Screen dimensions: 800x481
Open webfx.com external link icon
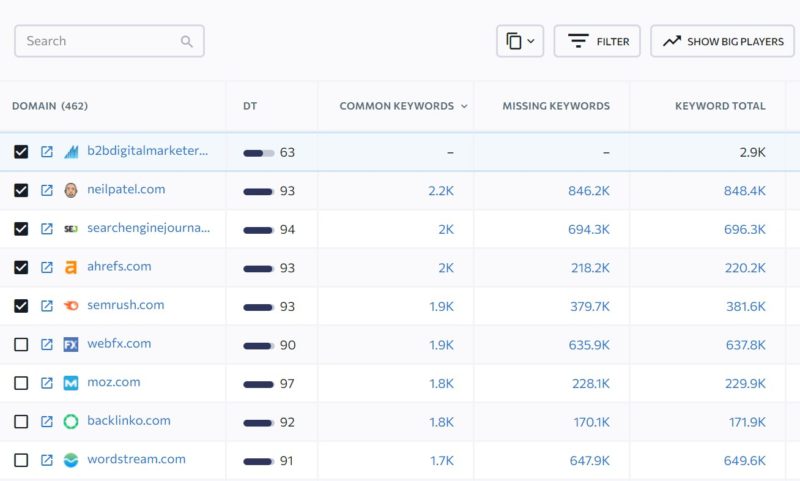[46, 344]
